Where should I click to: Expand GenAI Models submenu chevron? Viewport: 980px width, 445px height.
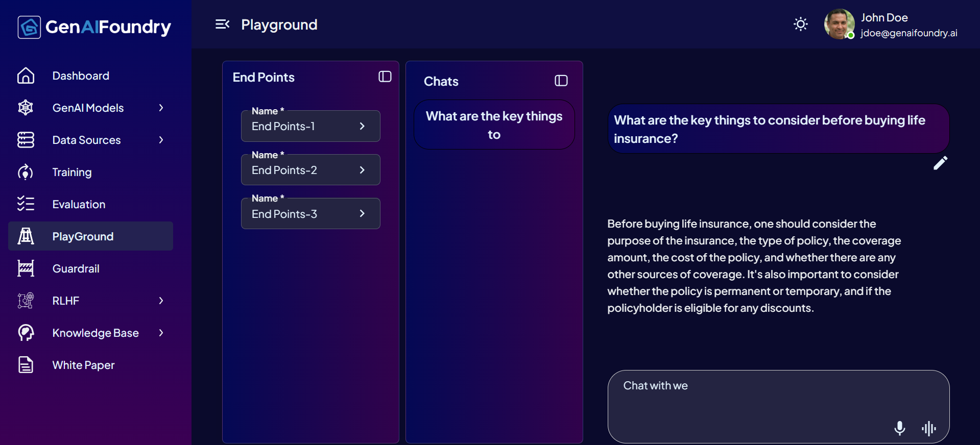161,108
